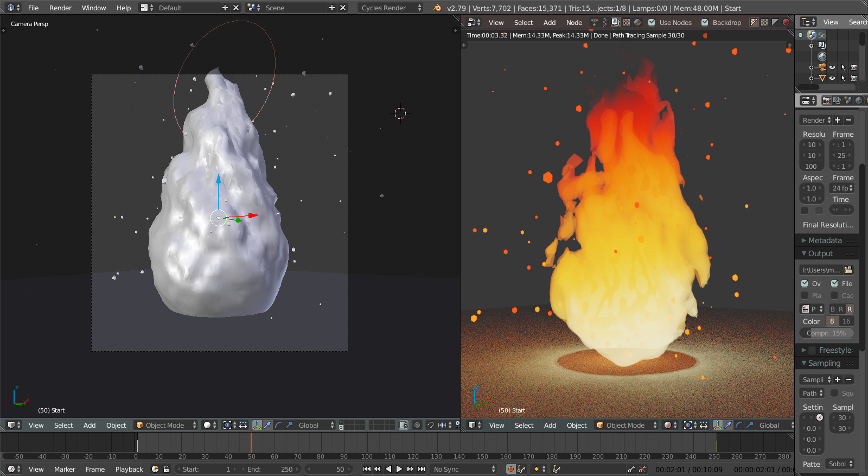Click the current frame field showing 50
Image resolution: width=868 pixels, height=476 pixels.
[x=329, y=469]
